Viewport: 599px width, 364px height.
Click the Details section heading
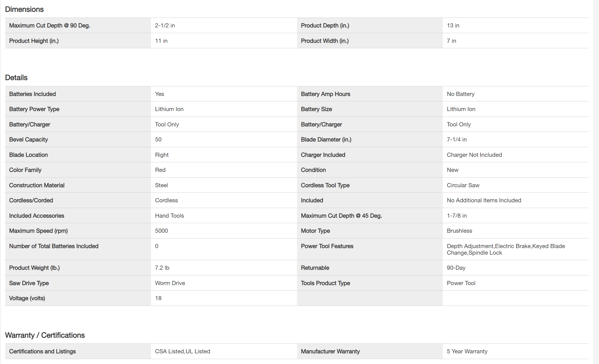16,78
